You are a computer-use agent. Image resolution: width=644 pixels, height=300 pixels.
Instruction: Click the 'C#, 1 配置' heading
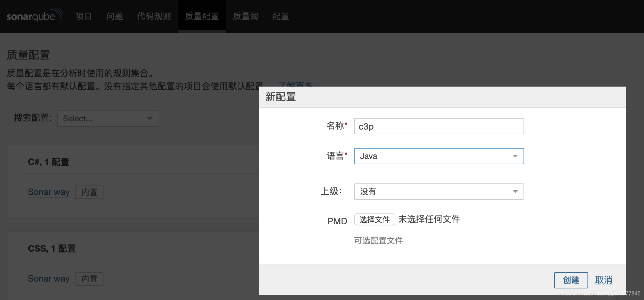click(x=48, y=162)
